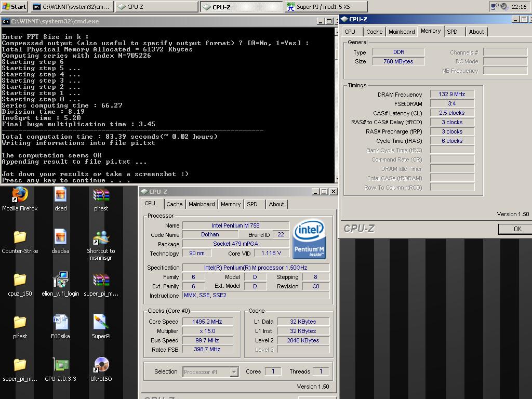Open SPD tab in Memory CPU-Z window

(452, 32)
